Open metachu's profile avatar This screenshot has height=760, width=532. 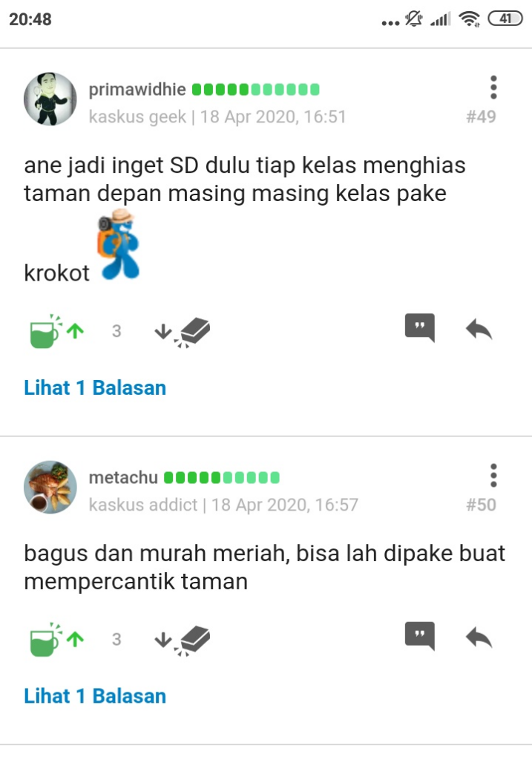50,487
